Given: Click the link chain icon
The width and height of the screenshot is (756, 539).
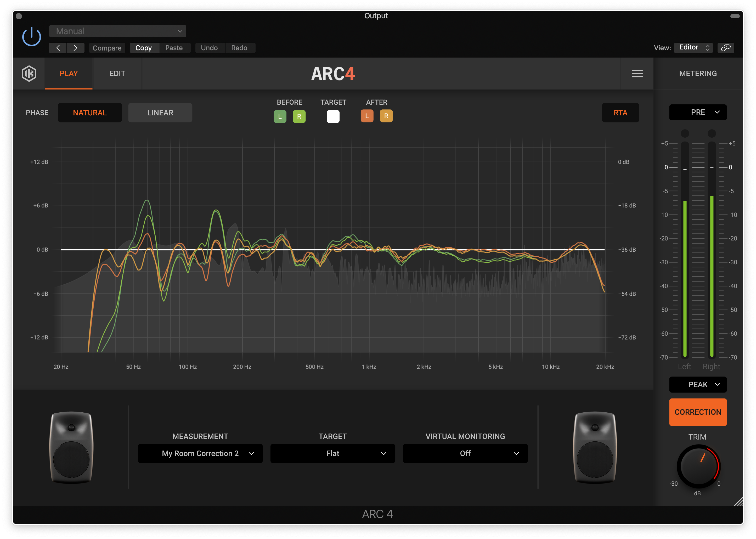Looking at the screenshot, I should (725, 48).
